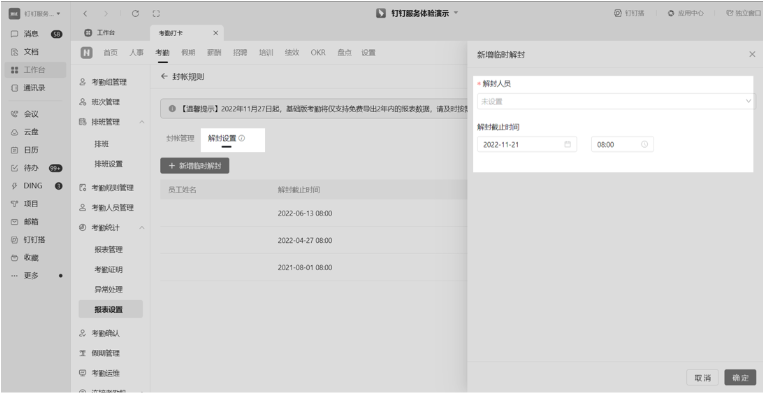Click the back arrow beside 封帐规则

164,76
